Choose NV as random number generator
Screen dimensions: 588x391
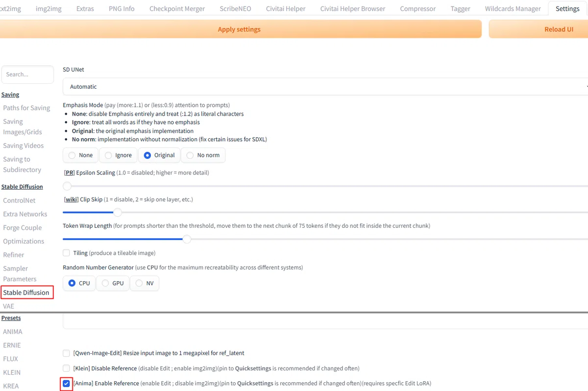tap(145, 283)
